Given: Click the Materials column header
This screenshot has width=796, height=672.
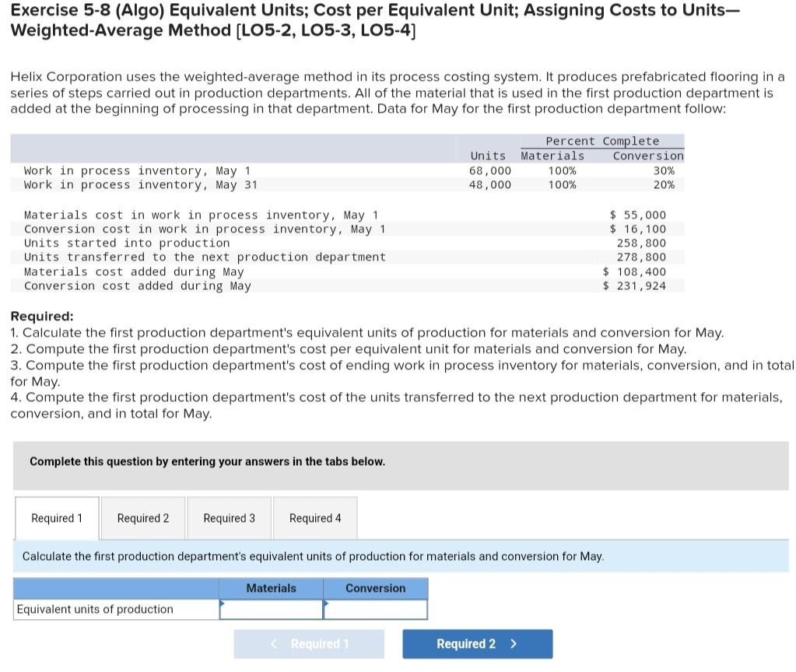Looking at the screenshot, I should pos(271,588).
